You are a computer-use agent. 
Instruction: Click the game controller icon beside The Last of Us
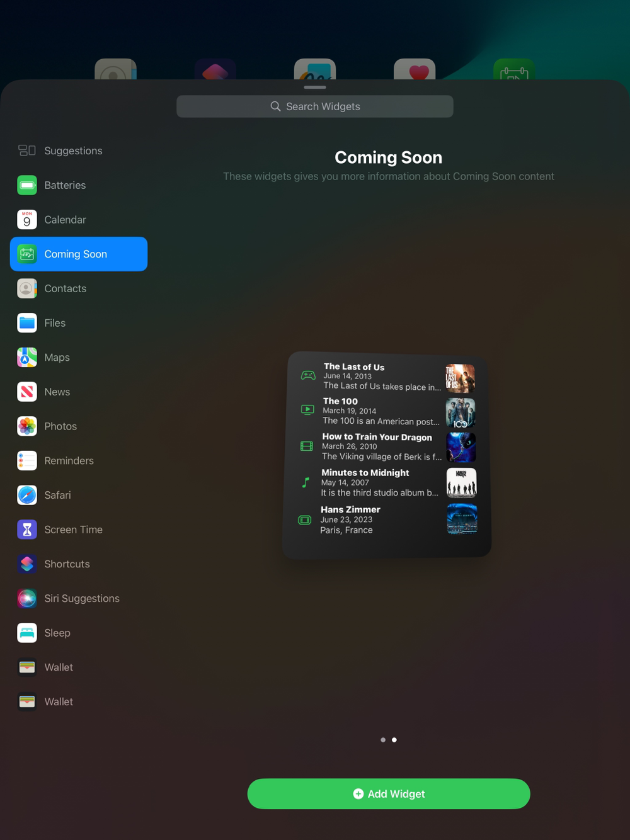click(x=308, y=375)
